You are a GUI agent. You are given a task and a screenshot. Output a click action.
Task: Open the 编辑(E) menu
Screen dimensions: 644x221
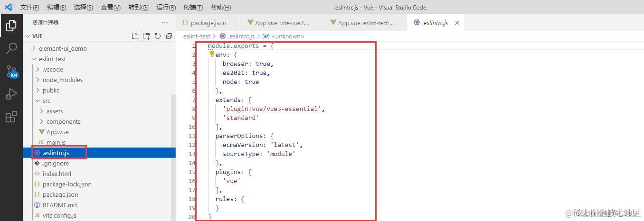57,8
